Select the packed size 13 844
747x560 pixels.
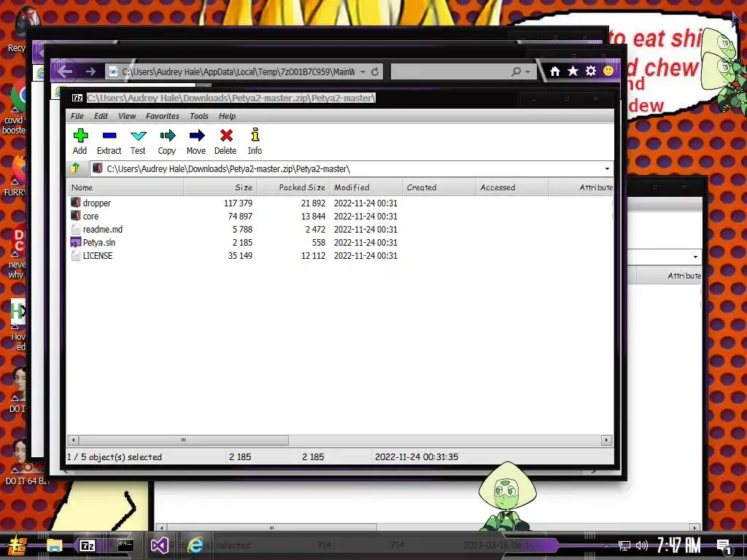[x=313, y=216]
